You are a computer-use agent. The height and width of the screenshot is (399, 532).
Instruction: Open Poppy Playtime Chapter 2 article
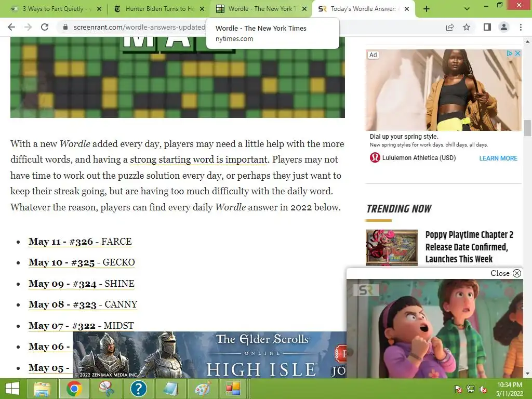[x=469, y=247]
